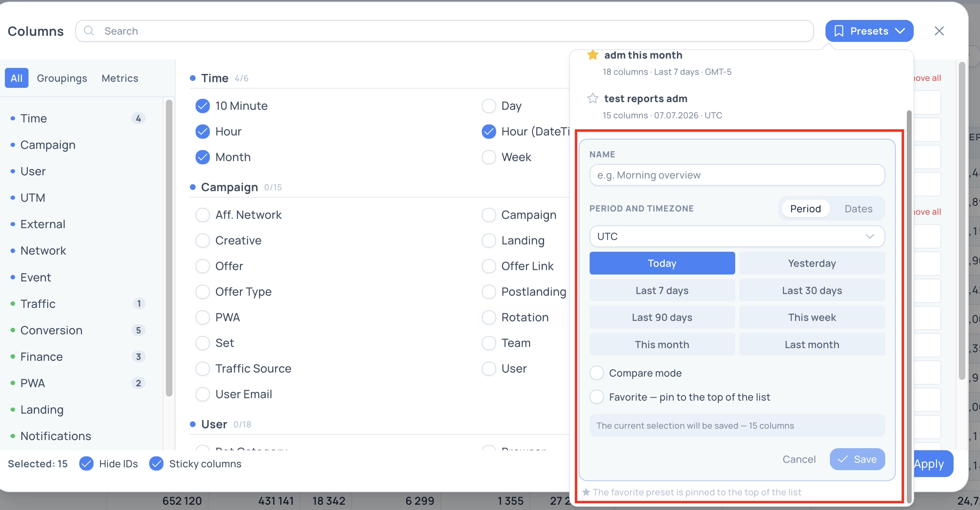Jump to the Conversion category in sidebar
This screenshot has width=980, height=510.
pos(51,330)
